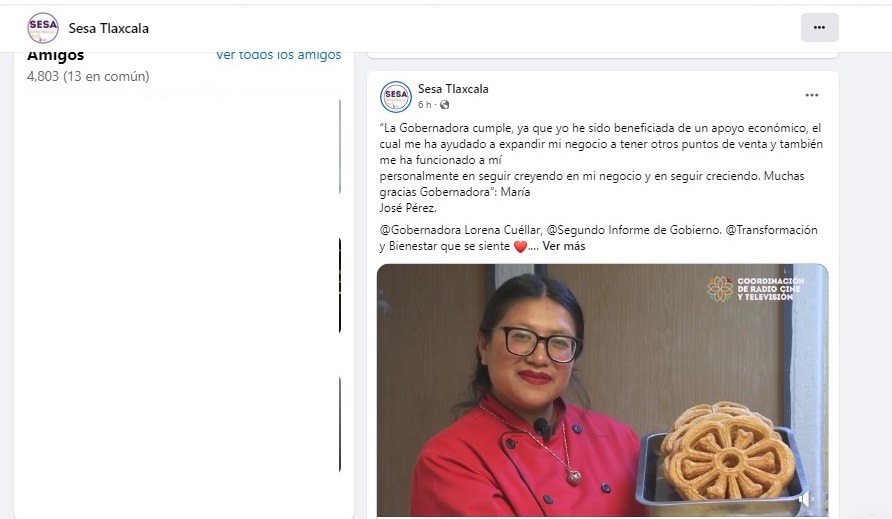892x519 pixels.
Task: Open the SESA profile picture in the page header
Action: [x=43, y=28]
